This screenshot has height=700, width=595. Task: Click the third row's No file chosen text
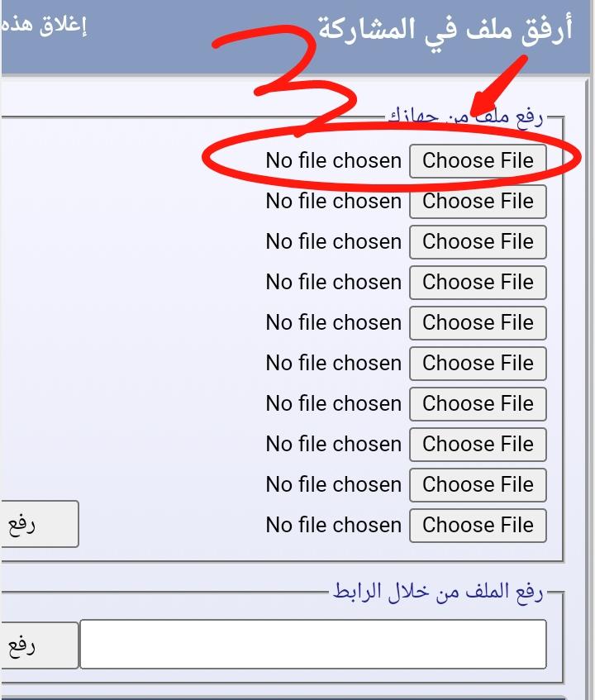(x=333, y=241)
